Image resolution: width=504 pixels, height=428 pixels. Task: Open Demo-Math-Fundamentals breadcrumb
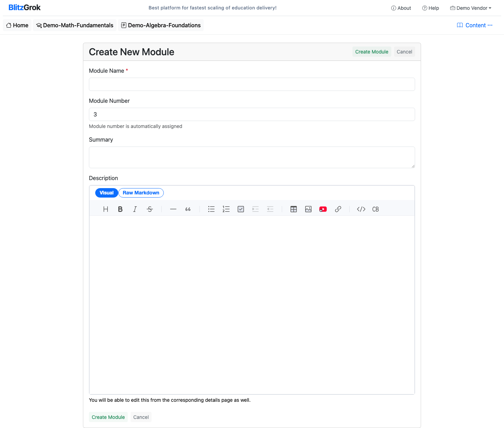(75, 25)
